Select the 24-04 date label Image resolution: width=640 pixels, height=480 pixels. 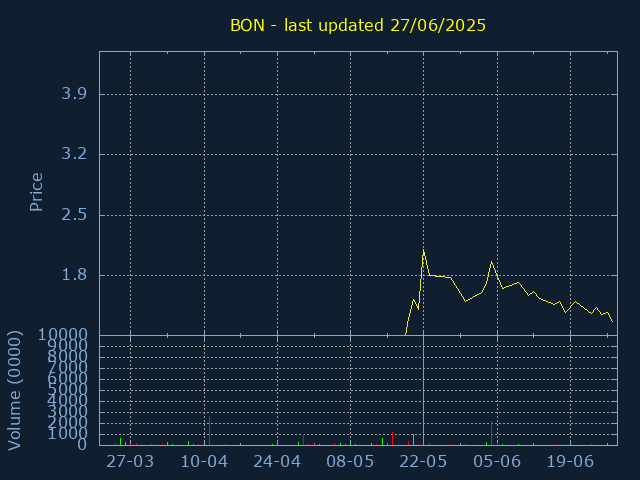coord(277,462)
